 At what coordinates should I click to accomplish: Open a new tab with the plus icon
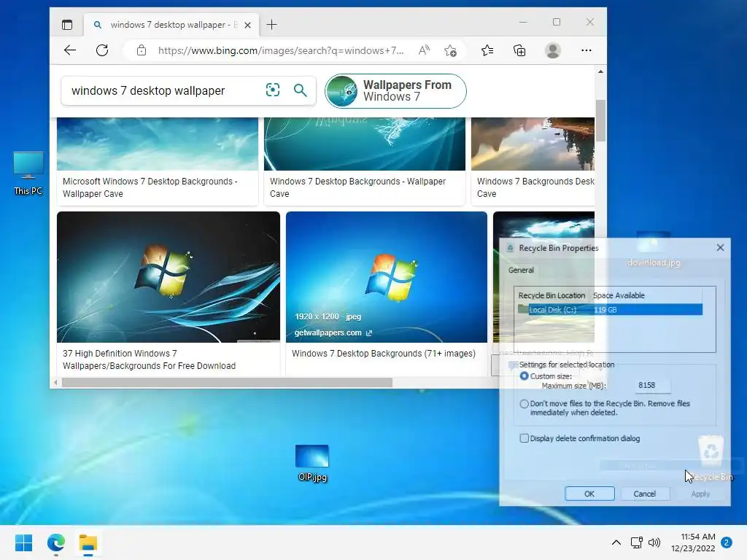271,25
